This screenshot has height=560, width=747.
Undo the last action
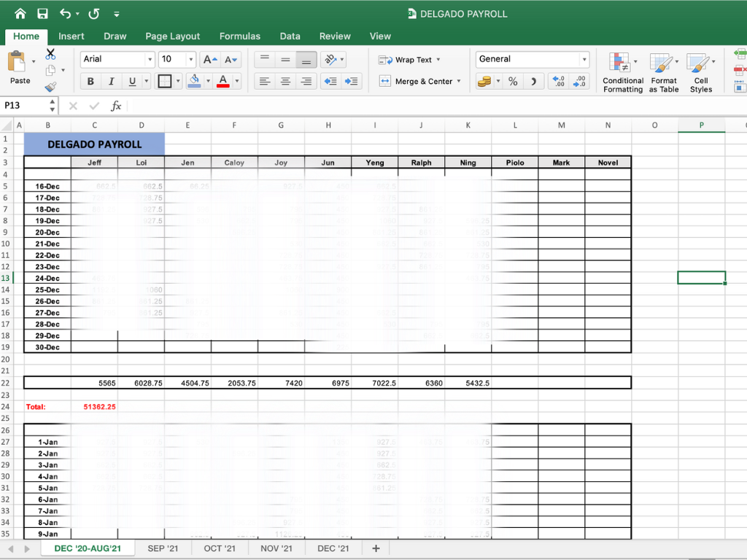coord(65,14)
